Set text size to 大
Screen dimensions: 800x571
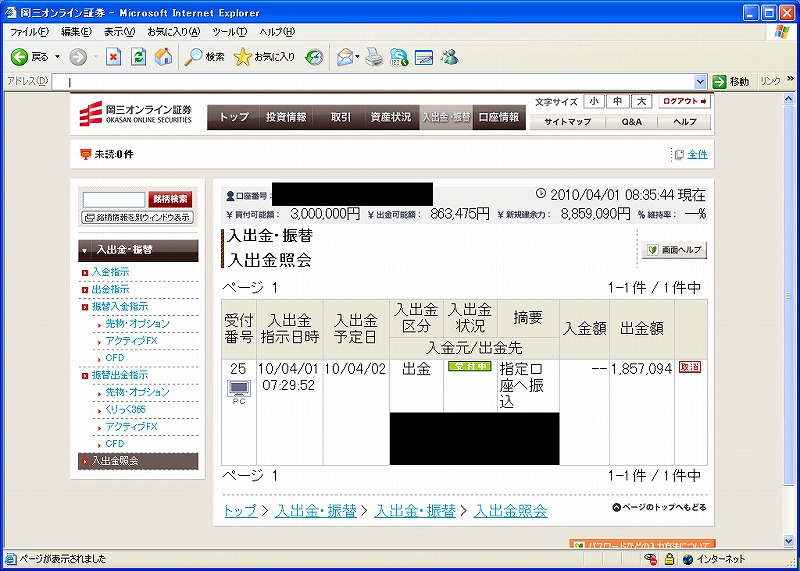click(642, 101)
